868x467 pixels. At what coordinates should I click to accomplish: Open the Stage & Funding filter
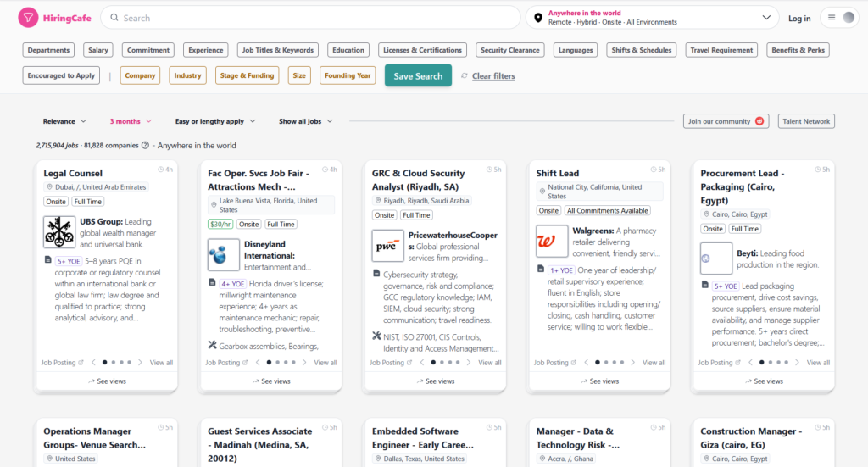click(247, 75)
